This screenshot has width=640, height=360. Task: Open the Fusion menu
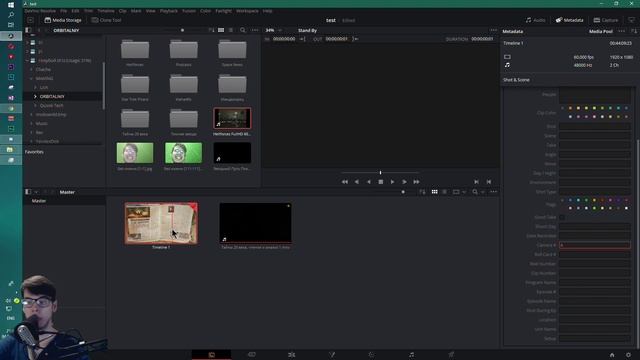pyautogui.click(x=189, y=11)
